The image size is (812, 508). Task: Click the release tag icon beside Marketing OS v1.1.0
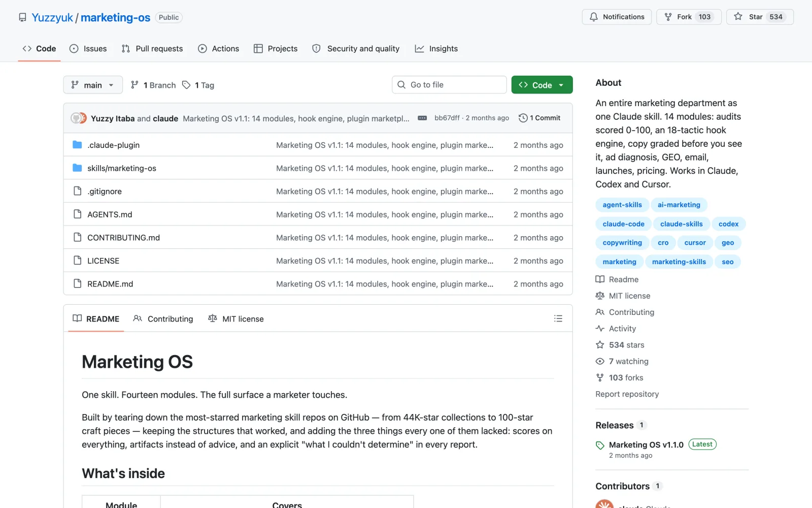(x=600, y=446)
